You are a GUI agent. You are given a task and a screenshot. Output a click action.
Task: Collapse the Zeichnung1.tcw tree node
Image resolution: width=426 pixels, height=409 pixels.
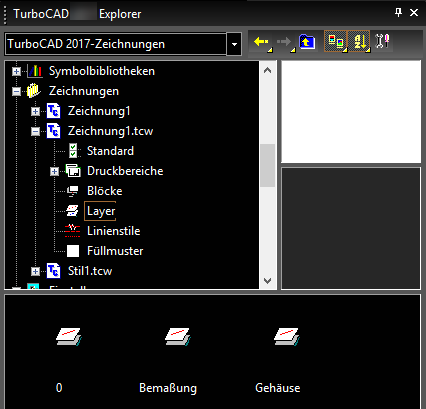tap(35, 131)
